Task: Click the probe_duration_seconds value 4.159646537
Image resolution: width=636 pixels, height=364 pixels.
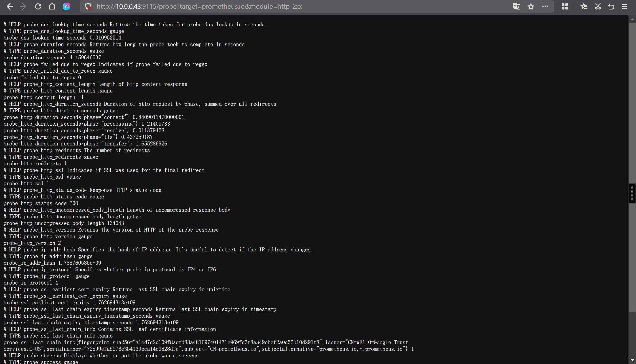Action: (x=85, y=57)
